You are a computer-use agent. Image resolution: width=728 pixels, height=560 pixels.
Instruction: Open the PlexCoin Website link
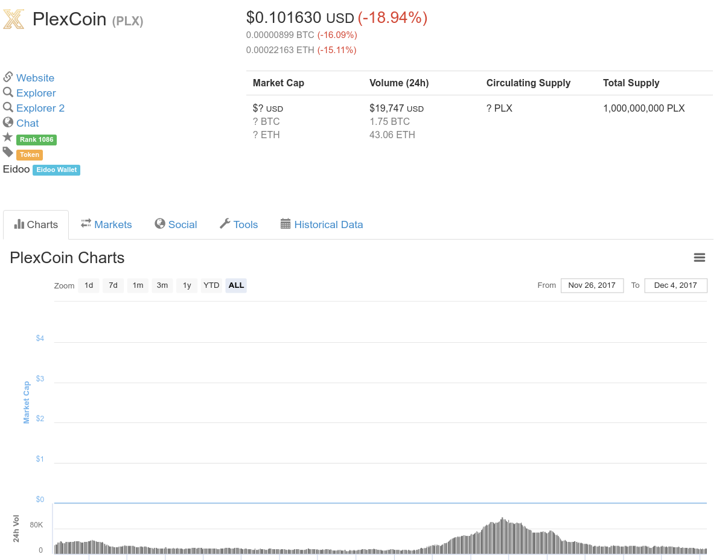(35, 78)
